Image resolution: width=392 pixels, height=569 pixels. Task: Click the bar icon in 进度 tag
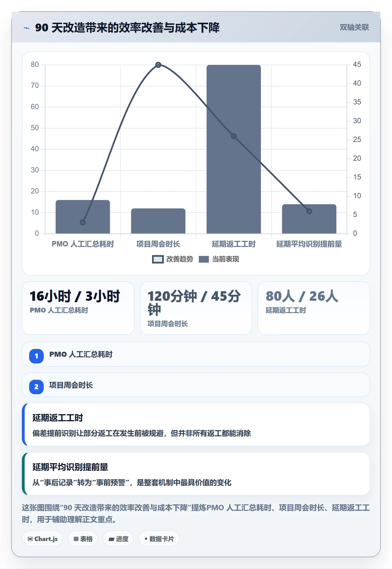pos(111,539)
